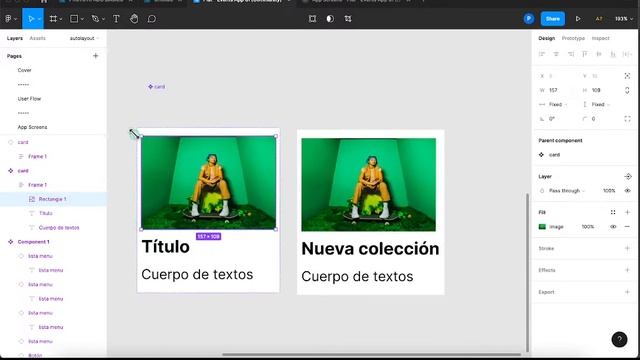Image resolution: width=640 pixels, height=360 pixels.
Task: Add an effect with plus icon
Action: 627,270
